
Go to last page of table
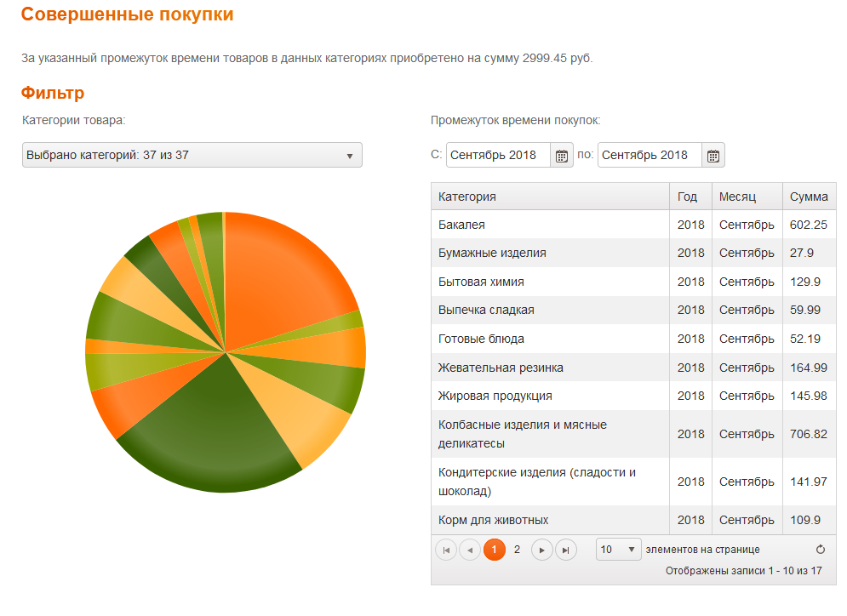tap(565, 550)
